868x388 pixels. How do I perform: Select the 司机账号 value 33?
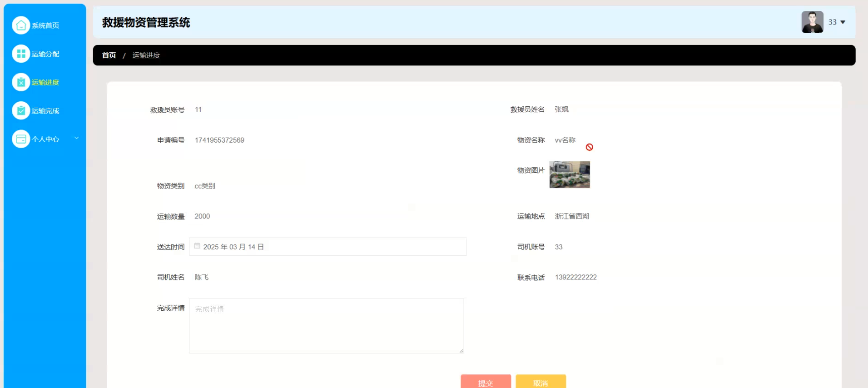559,247
